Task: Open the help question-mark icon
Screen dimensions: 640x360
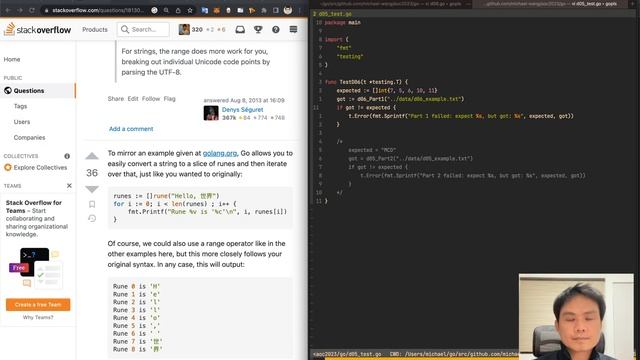Action: tap(276, 29)
